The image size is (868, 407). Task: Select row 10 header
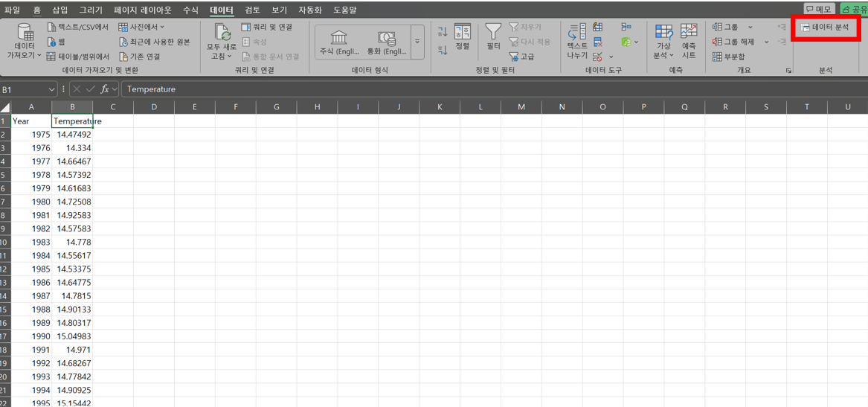coord(5,242)
